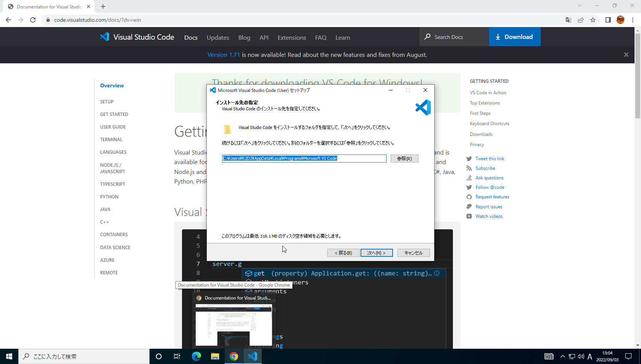Expand the SETUP section in docs sidebar

107,102
